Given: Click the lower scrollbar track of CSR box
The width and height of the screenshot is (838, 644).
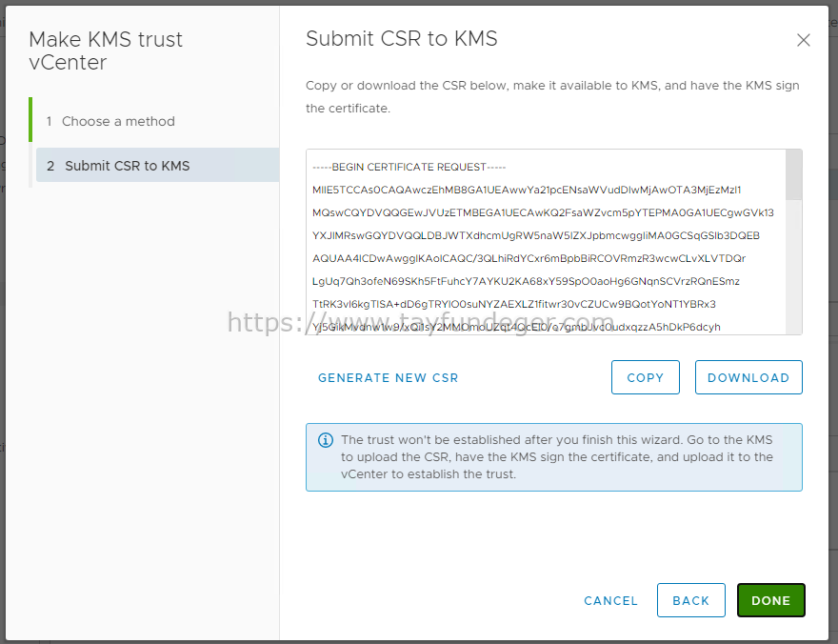Looking at the screenshot, I should coord(793,267).
